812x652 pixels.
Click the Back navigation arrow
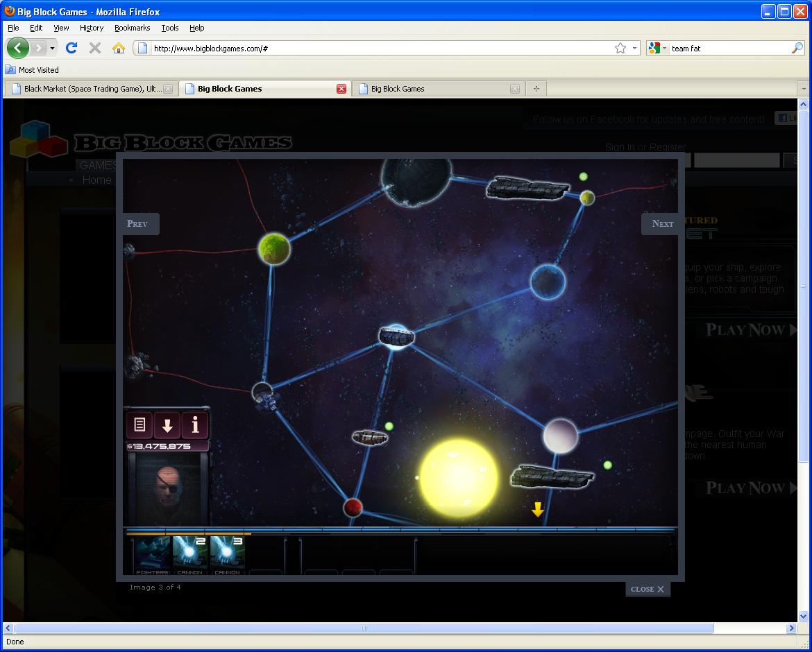tap(18, 48)
